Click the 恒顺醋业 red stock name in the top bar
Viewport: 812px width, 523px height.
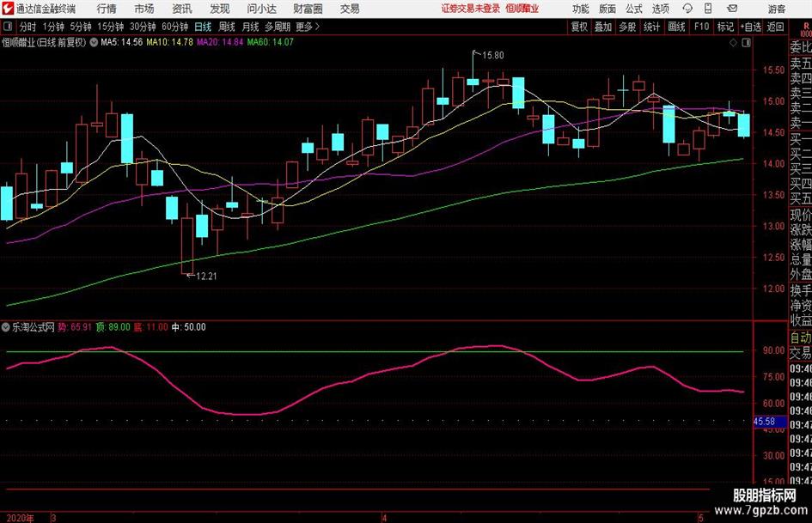click(x=522, y=9)
